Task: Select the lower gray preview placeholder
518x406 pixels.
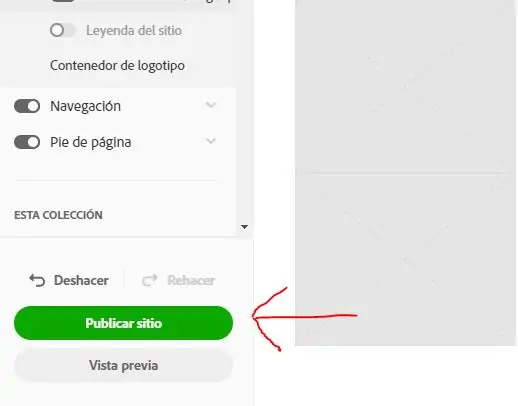Action: tap(405, 259)
